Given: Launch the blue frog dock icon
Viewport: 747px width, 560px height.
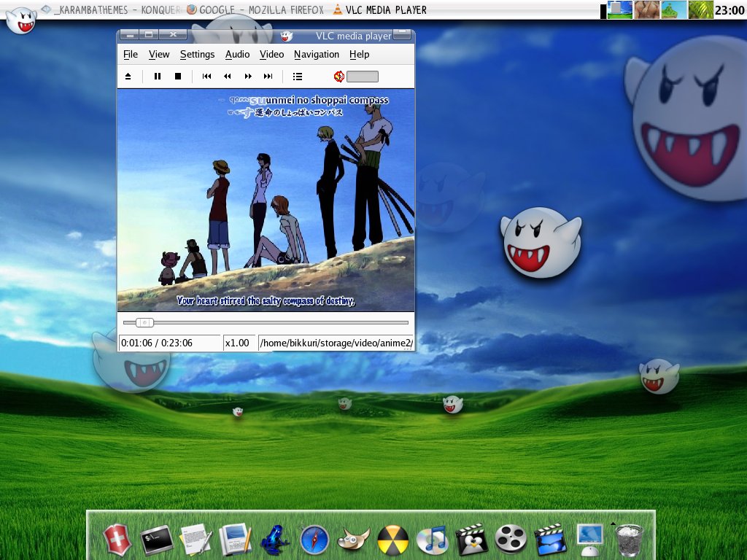Looking at the screenshot, I should (x=274, y=540).
